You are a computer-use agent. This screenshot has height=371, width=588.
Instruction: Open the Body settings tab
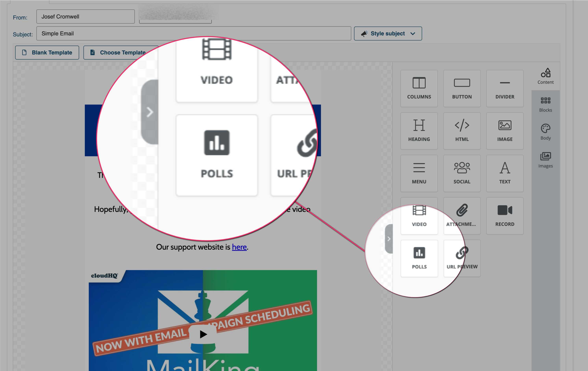pos(545,132)
